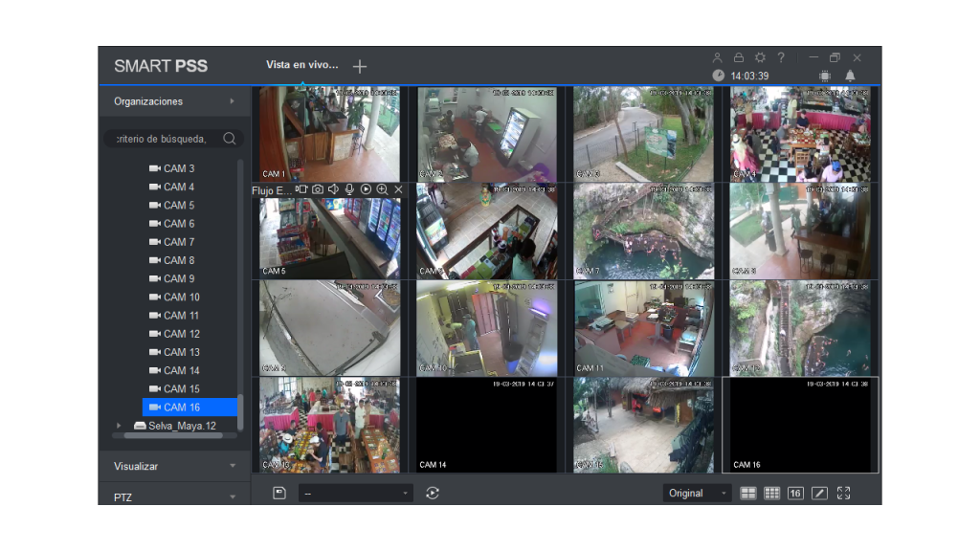Screen dimensions: 980x551
Task: Select CAM 11 in device tree
Action: [174, 316]
